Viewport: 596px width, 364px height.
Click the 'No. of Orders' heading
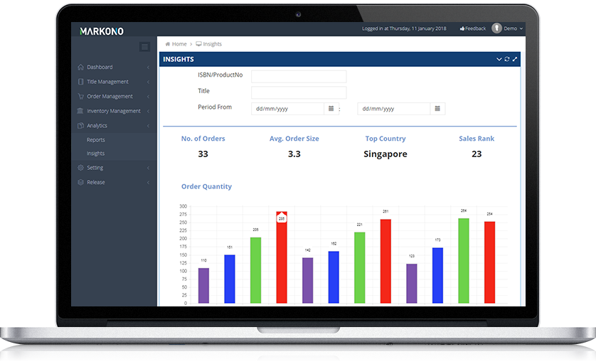click(203, 139)
